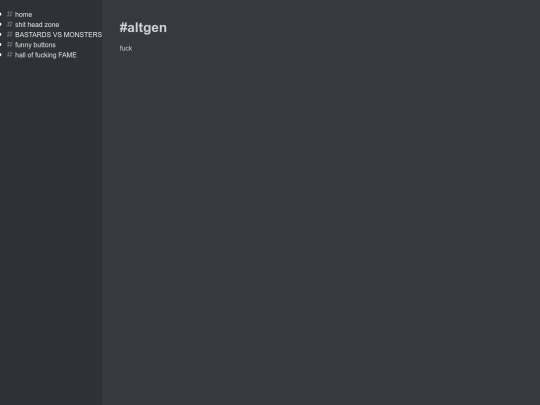Click the hash icon beside funny buttons
This screenshot has width=540, height=405.
10,44
